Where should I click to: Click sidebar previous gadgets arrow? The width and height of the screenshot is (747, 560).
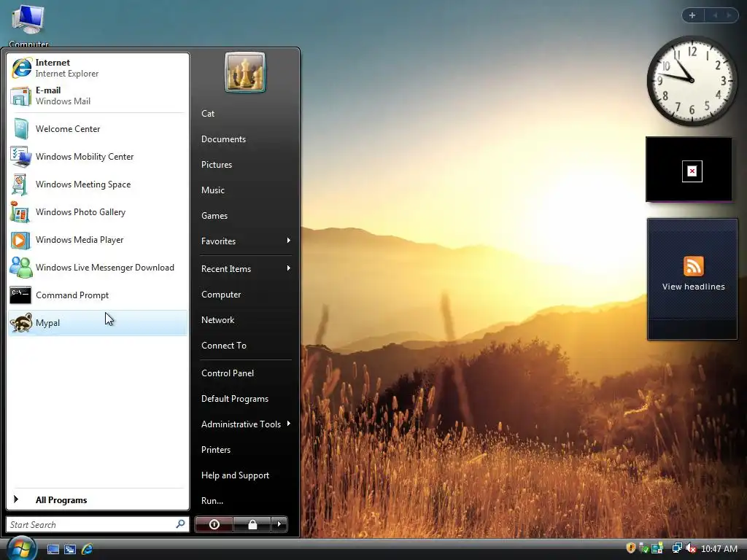point(715,15)
